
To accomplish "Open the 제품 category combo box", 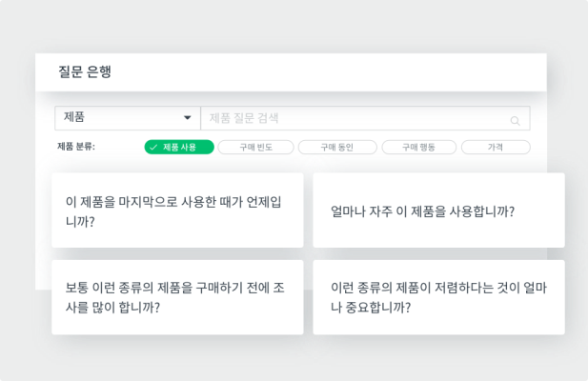I will 127,118.
